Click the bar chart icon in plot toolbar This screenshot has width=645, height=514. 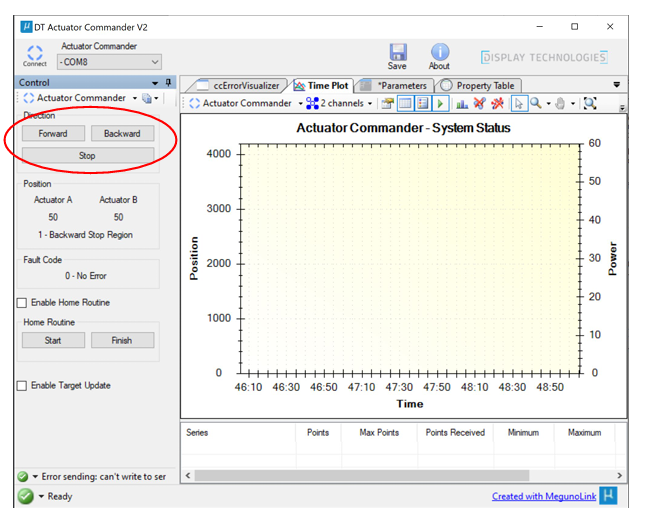(462, 103)
